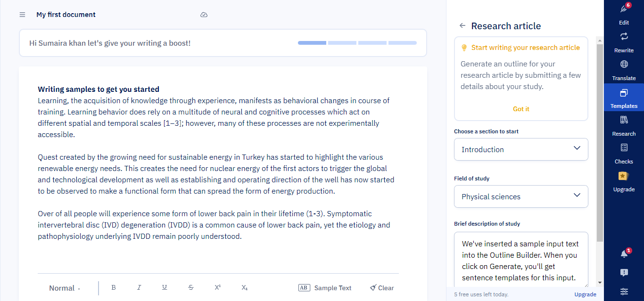644x301 pixels.
Task: Open settings sliders icon in sidebar
Action: [x=624, y=292]
